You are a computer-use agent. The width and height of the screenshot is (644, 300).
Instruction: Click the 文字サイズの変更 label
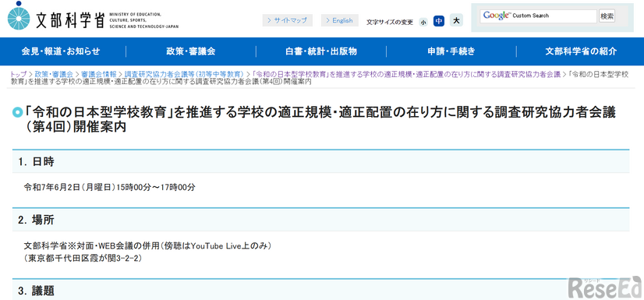(x=390, y=23)
